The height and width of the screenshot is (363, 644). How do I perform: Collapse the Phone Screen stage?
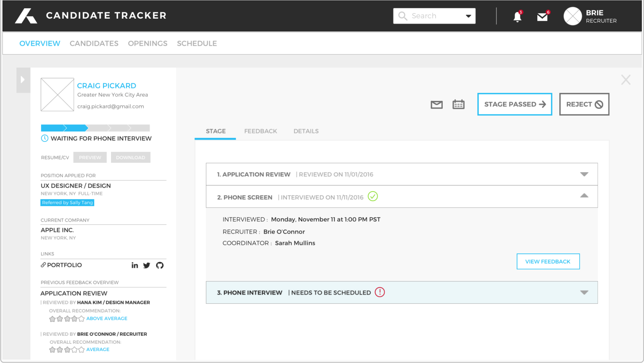point(584,196)
